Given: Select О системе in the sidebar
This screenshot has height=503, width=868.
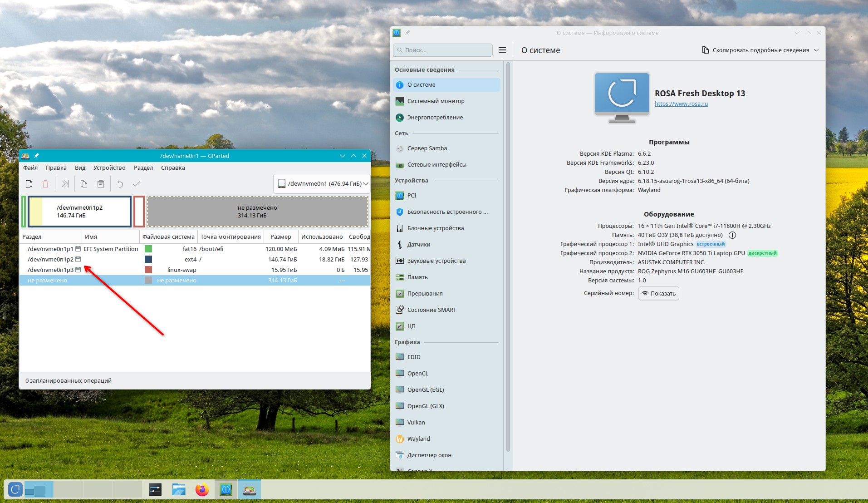Looking at the screenshot, I should (447, 85).
